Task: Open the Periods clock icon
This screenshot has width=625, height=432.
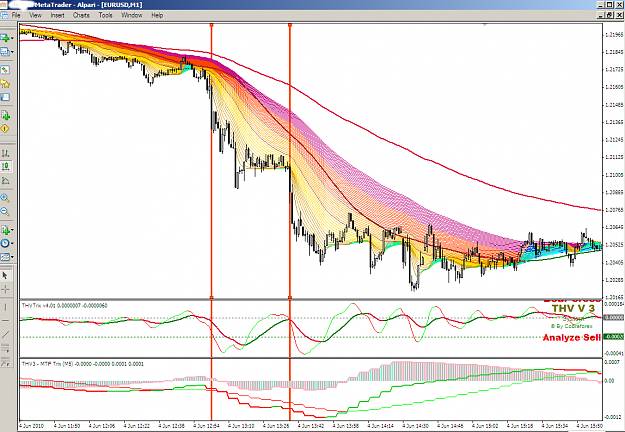Action: 5,243
